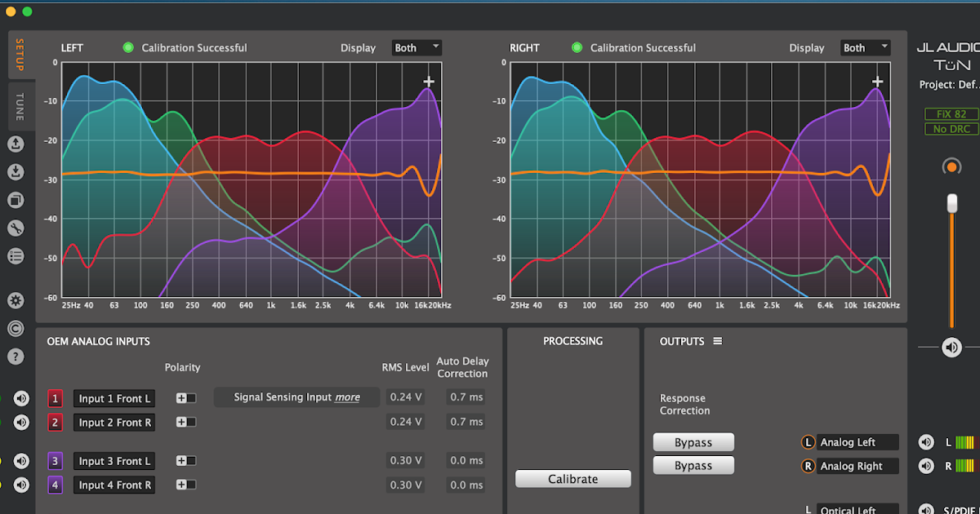Open the list icon in the sidebar
Screen dimensions: 980x514
16,255
